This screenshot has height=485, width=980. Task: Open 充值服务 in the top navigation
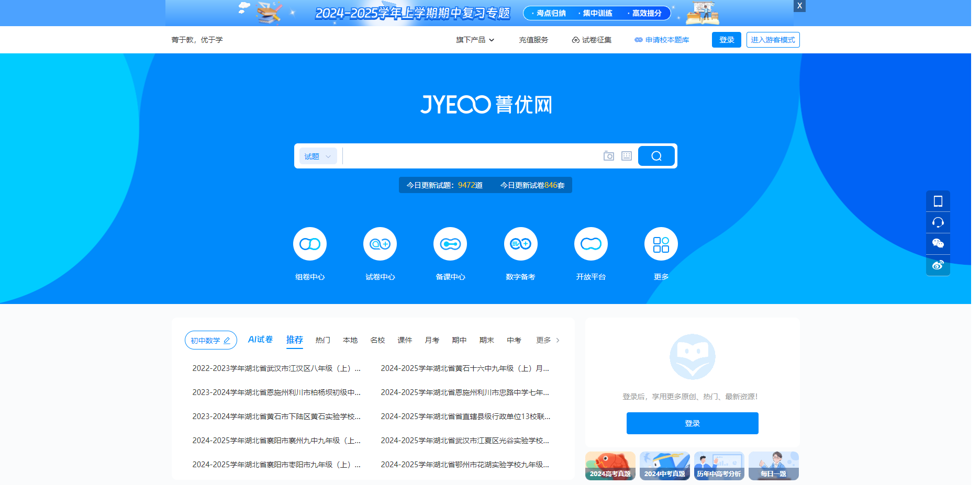(533, 40)
